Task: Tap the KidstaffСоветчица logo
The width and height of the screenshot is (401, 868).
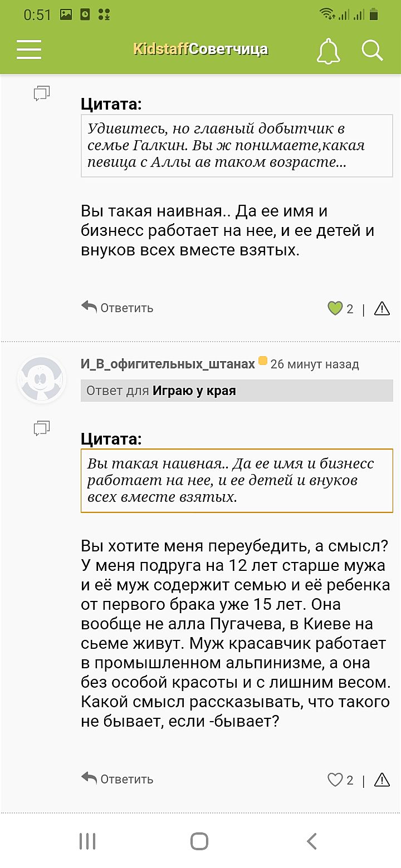Action: (200, 50)
